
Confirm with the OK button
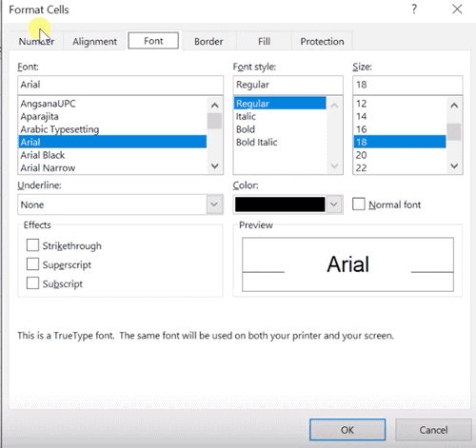click(347, 430)
